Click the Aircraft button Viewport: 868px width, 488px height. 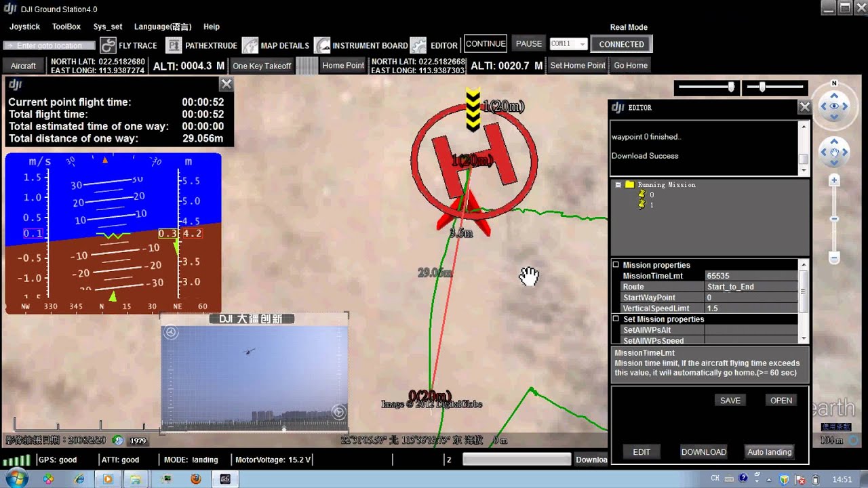pyautogui.click(x=24, y=66)
